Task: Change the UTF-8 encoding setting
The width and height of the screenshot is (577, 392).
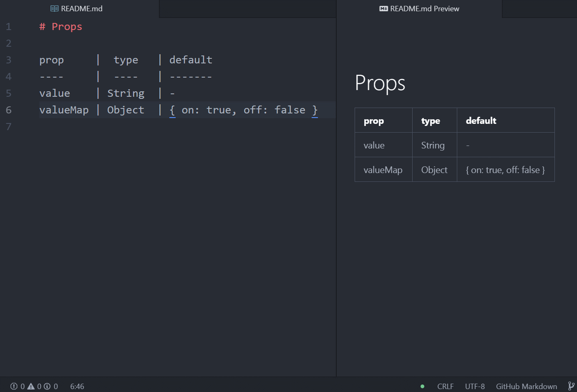Action: [475, 386]
